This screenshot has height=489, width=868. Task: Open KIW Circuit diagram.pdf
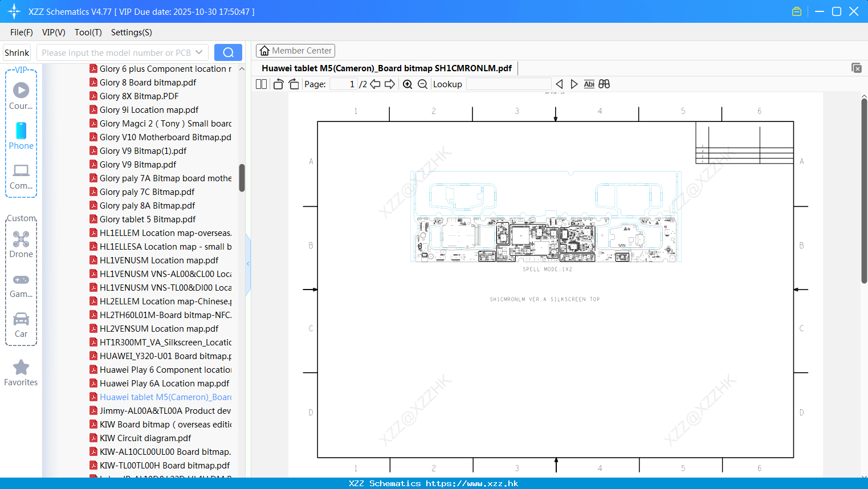coord(140,438)
